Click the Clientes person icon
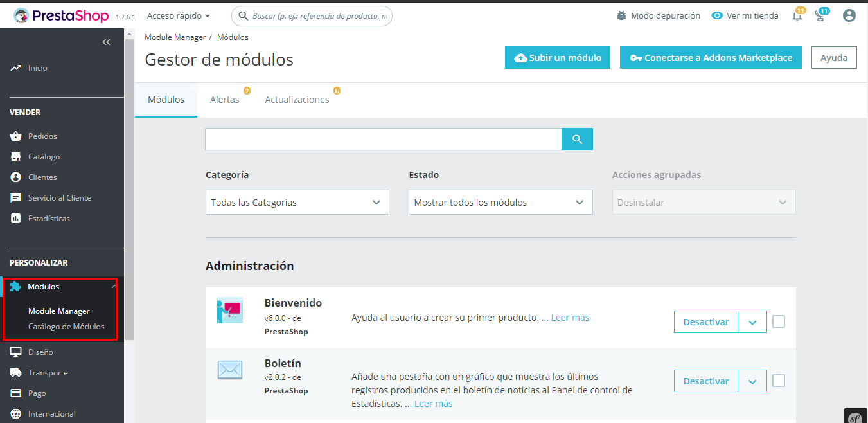The height and width of the screenshot is (423, 868). (x=16, y=177)
